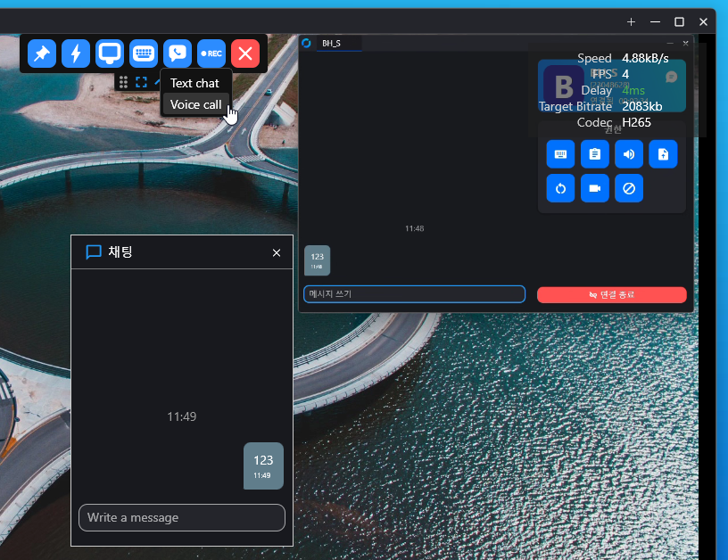Toggle fullscreen with the bracket icon
Screen dimensions: 728x560
[x=141, y=83]
